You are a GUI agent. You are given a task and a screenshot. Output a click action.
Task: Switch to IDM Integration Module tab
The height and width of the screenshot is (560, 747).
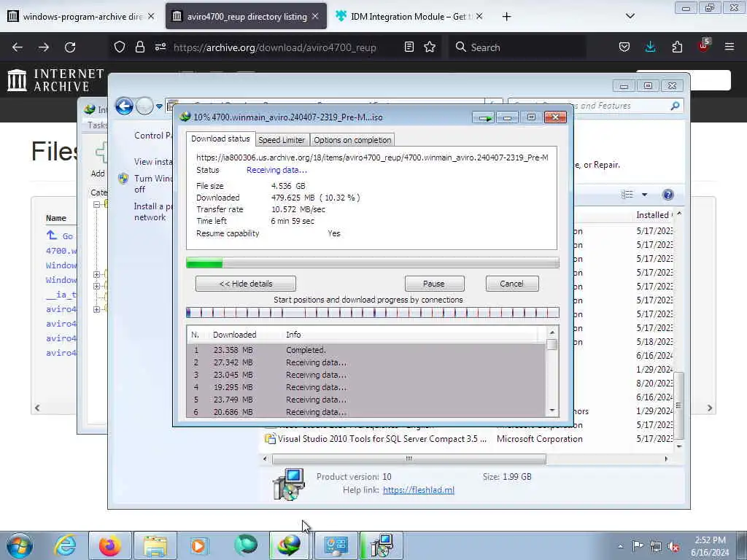(410, 16)
